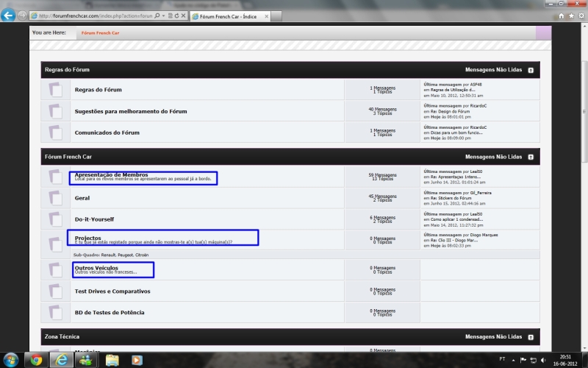Screen dimensions: 588x368
Task: Click the board icon beside 'Apresentação de Membros'
Action: 56,177
